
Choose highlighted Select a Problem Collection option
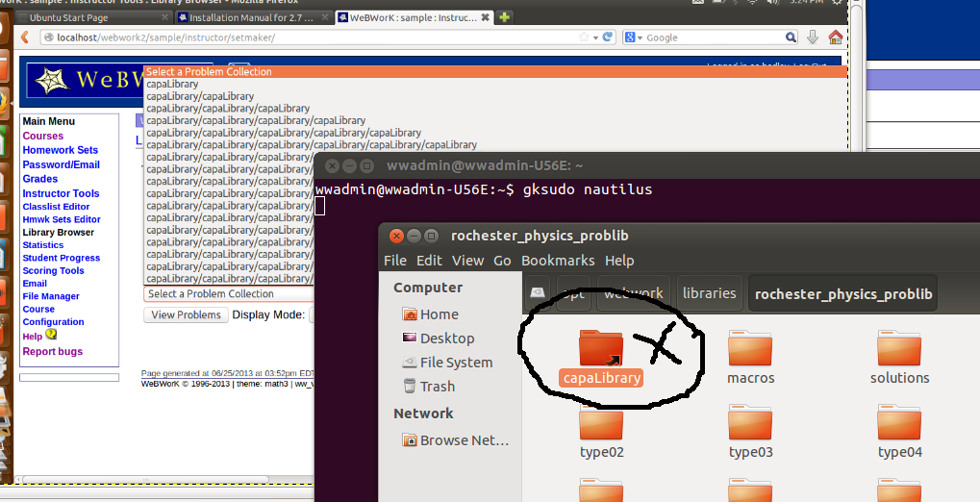pos(495,72)
